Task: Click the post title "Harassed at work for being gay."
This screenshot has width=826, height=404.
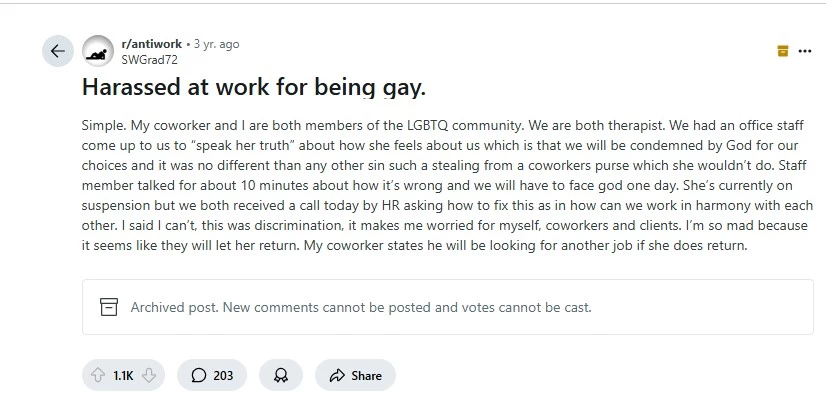Action: pos(253,87)
